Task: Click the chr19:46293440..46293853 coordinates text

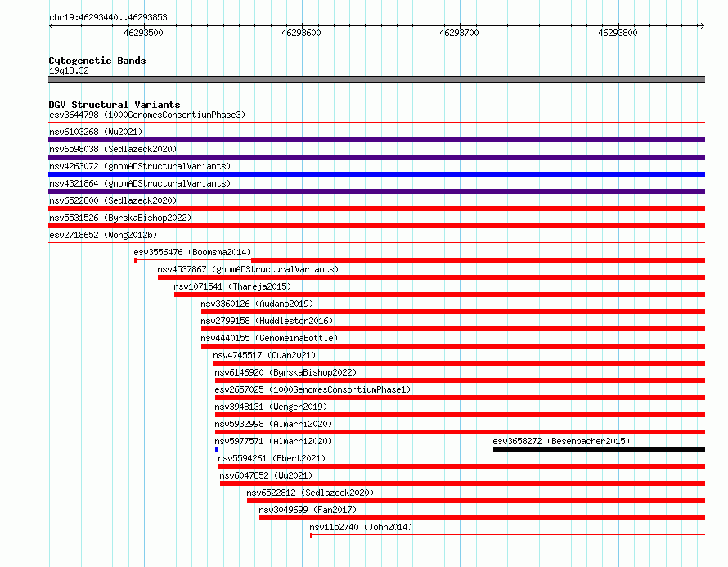Action: pos(108,17)
